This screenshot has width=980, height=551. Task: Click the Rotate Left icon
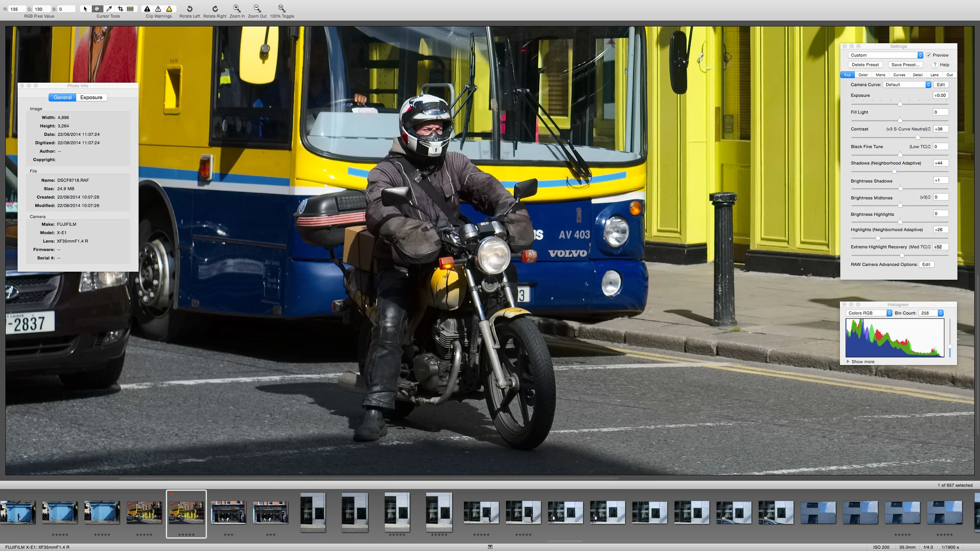190,9
